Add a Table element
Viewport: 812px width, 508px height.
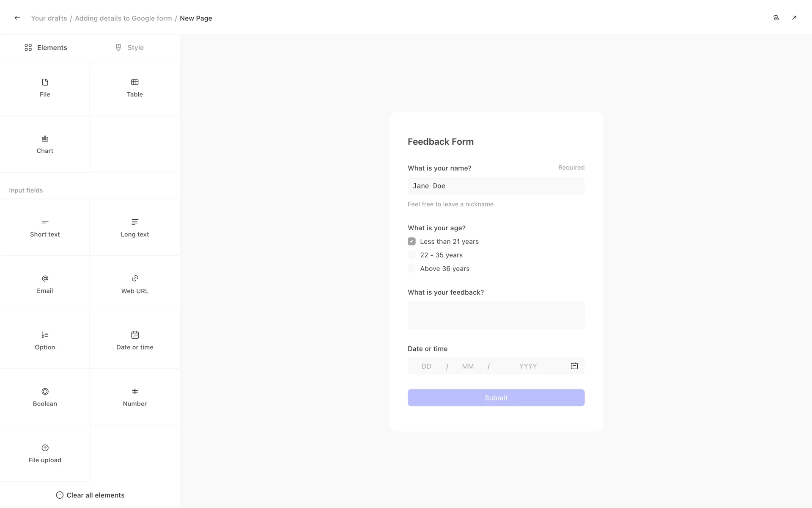coord(134,88)
